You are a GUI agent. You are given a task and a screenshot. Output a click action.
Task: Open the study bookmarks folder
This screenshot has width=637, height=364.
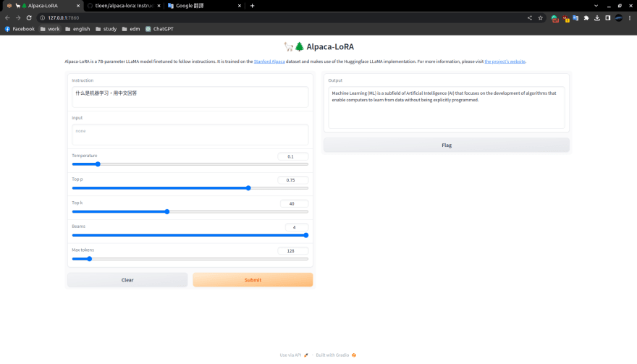tap(106, 29)
